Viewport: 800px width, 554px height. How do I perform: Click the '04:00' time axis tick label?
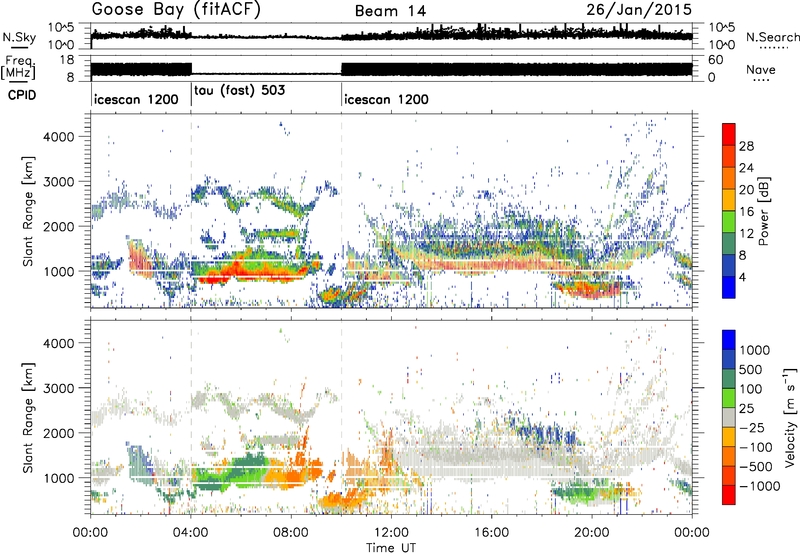tap(191, 533)
